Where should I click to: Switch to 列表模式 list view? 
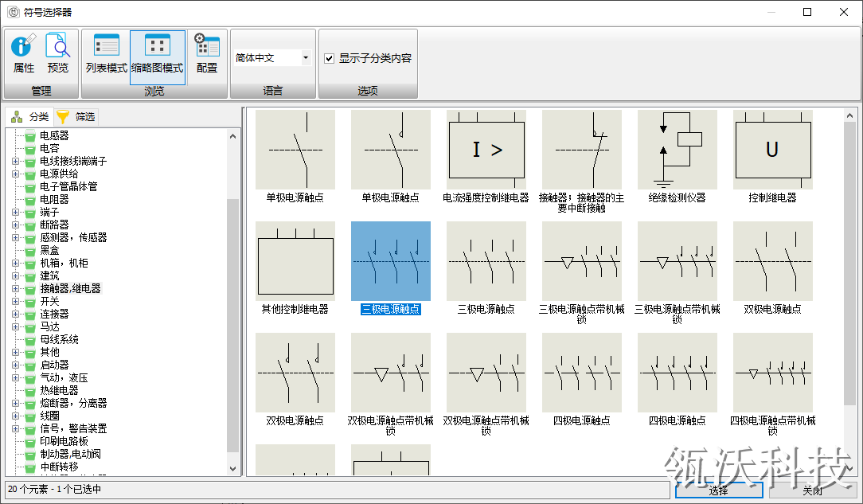pos(106,53)
